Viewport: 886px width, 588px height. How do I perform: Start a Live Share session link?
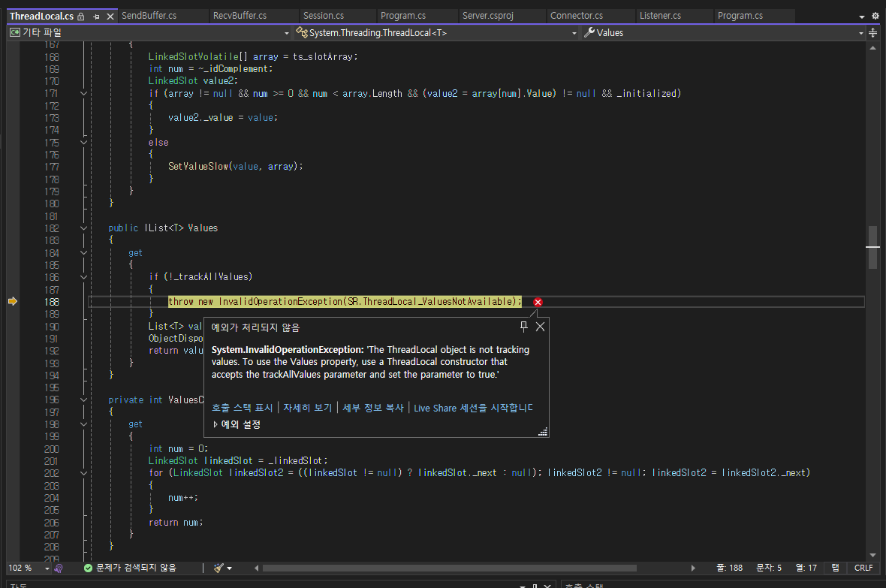(473, 408)
